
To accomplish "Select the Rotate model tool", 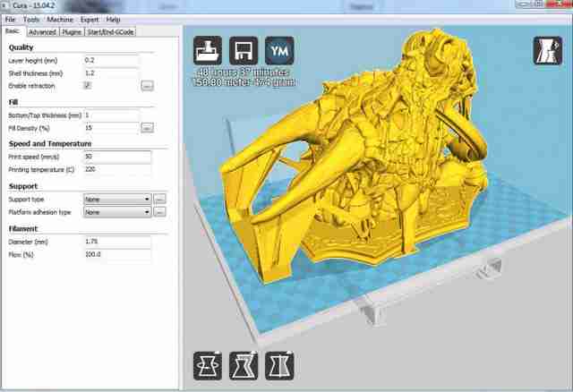I will [x=208, y=365].
